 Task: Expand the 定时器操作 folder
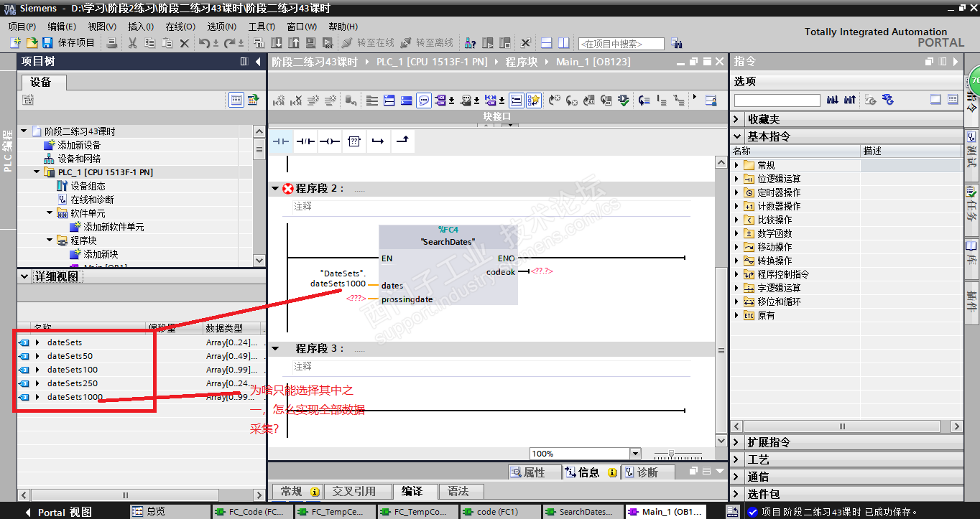point(736,192)
